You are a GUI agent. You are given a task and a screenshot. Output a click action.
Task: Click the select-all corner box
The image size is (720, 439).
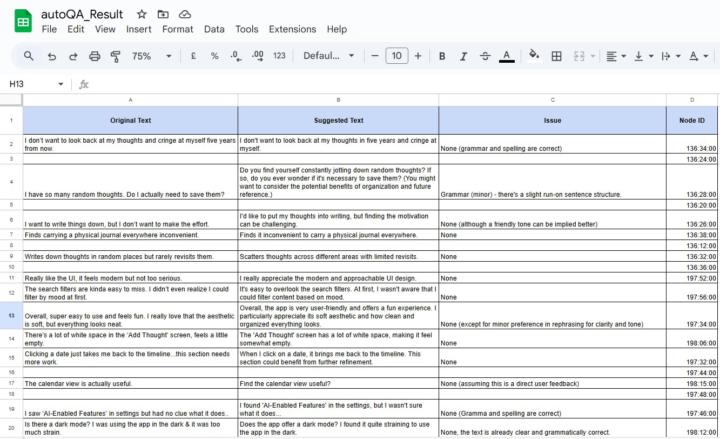(11, 100)
